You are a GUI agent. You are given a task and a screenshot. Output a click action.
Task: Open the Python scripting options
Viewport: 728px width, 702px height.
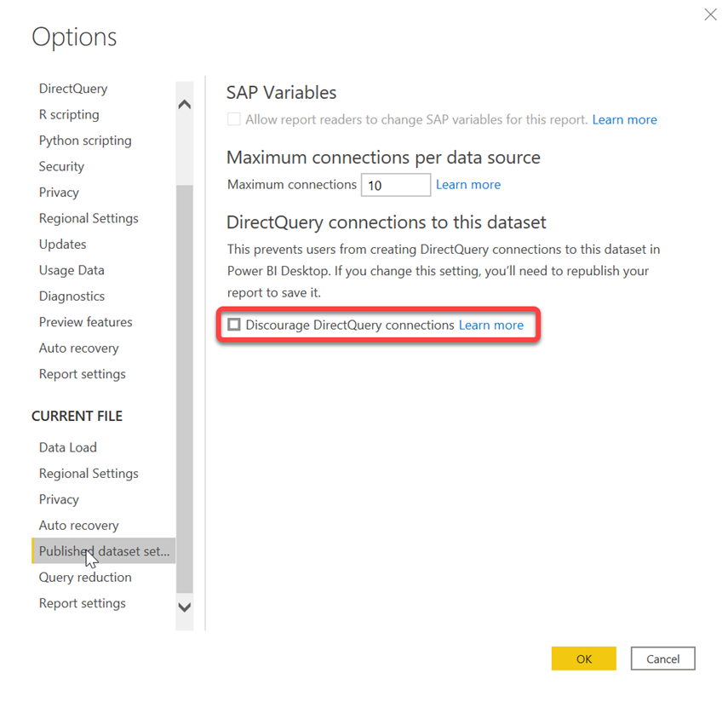pos(85,141)
